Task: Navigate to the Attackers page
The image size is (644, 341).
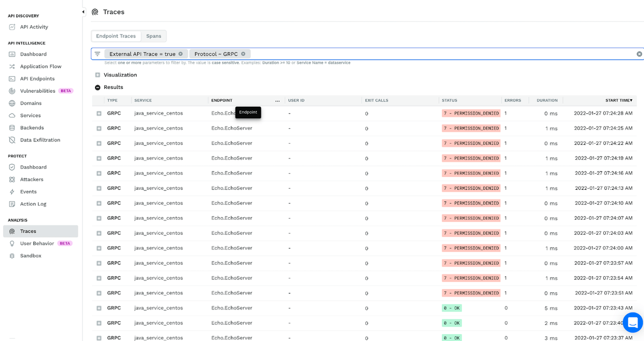Action: [x=31, y=179]
